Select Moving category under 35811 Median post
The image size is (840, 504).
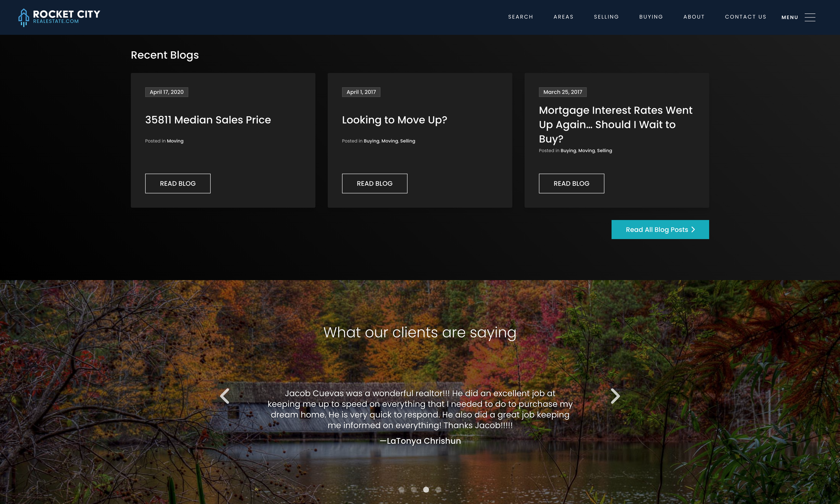175,141
